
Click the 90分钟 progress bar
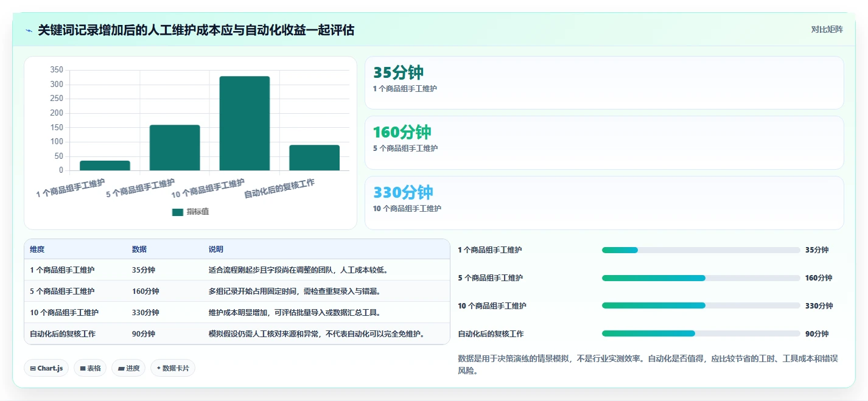[701, 333]
